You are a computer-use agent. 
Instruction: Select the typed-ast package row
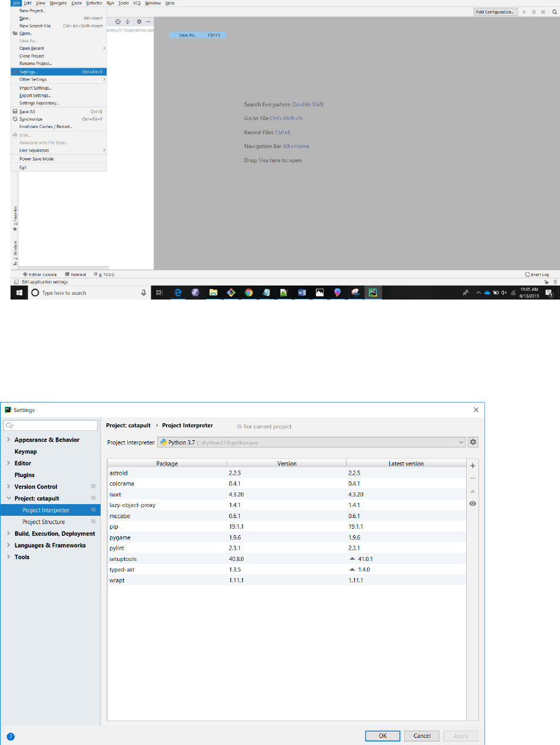(x=287, y=569)
